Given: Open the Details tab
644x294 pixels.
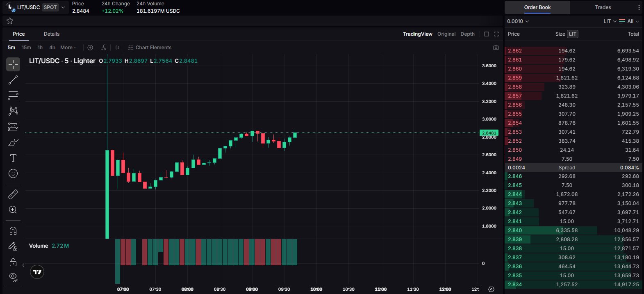Looking at the screenshot, I should tap(52, 34).
